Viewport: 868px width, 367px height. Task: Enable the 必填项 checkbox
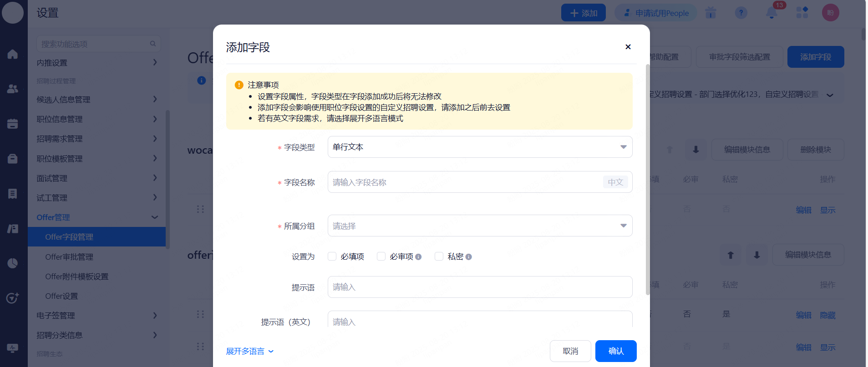point(332,256)
